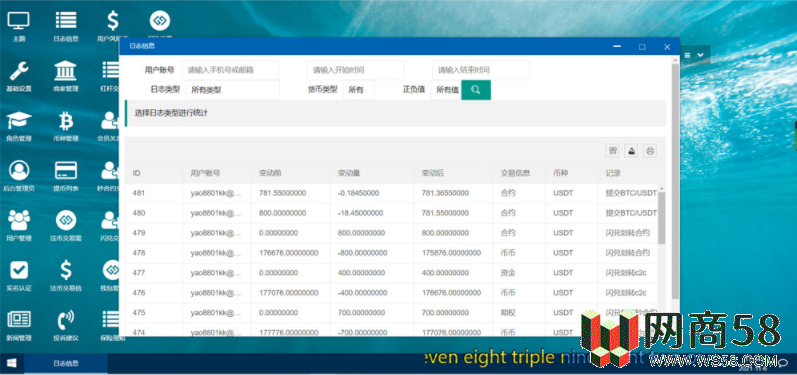Open the dollar-sign 用户风险 desktop icon
Viewport: 797px width, 375px height.
click(113, 26)
